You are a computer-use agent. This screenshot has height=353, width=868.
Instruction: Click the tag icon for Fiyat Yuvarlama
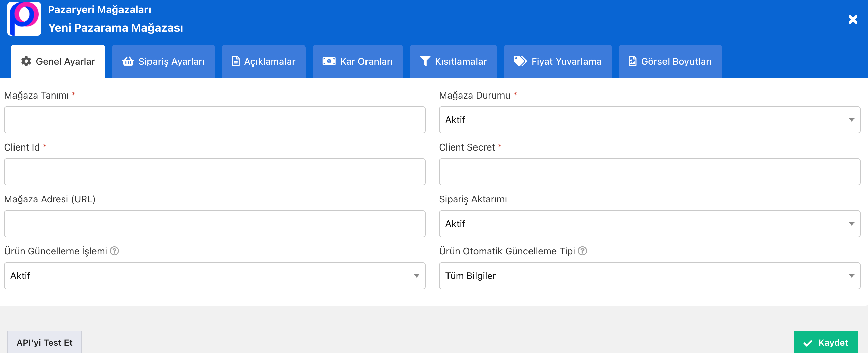pos(520,61)
